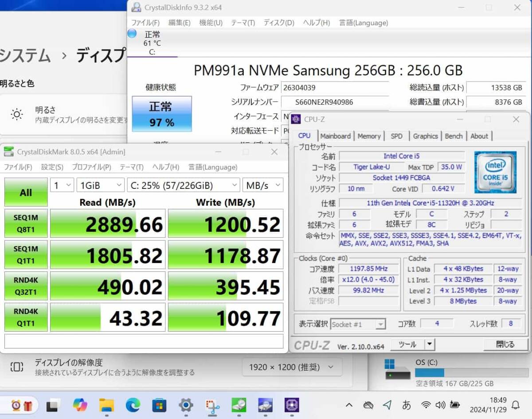The height and width of the screenshot is (419, 532).
Task: Open the ツール dropdown arrow in CPU-Z
Action: click(x=430, y=344)
